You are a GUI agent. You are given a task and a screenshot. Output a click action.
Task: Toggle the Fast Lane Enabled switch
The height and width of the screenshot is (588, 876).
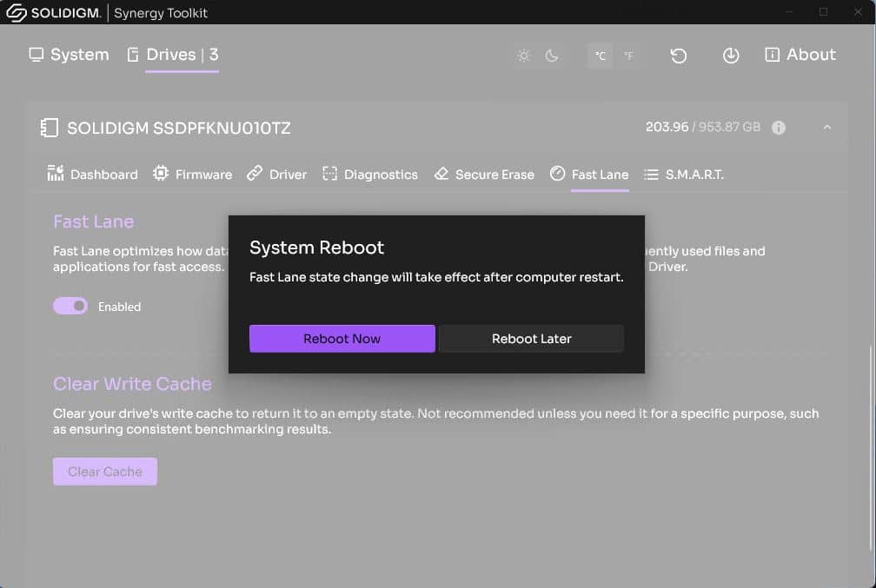70,306
